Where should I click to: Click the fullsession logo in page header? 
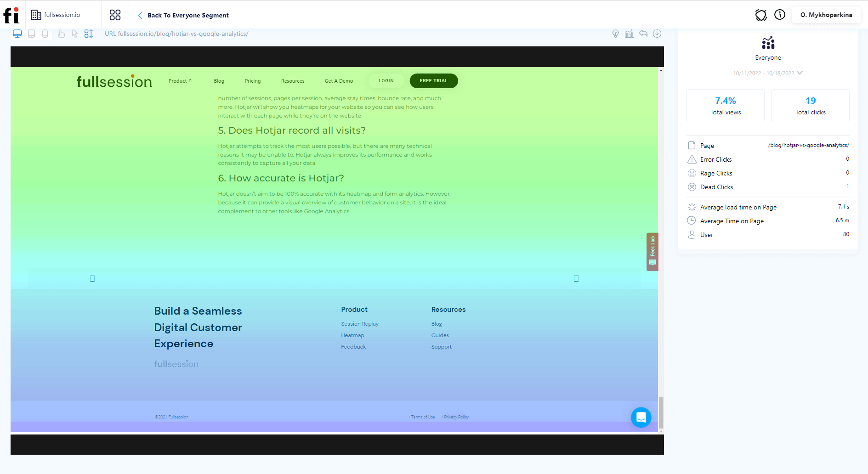[114, 81]
